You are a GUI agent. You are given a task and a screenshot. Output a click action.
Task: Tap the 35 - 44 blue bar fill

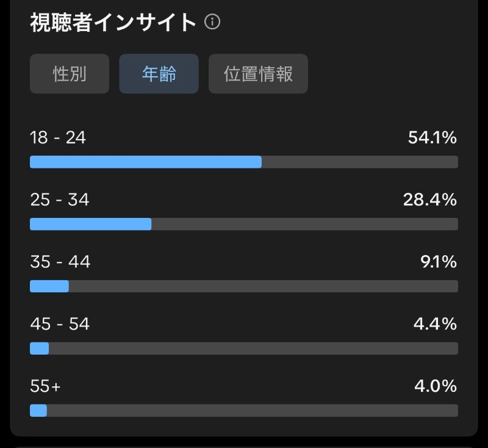(x=49, y=286)
